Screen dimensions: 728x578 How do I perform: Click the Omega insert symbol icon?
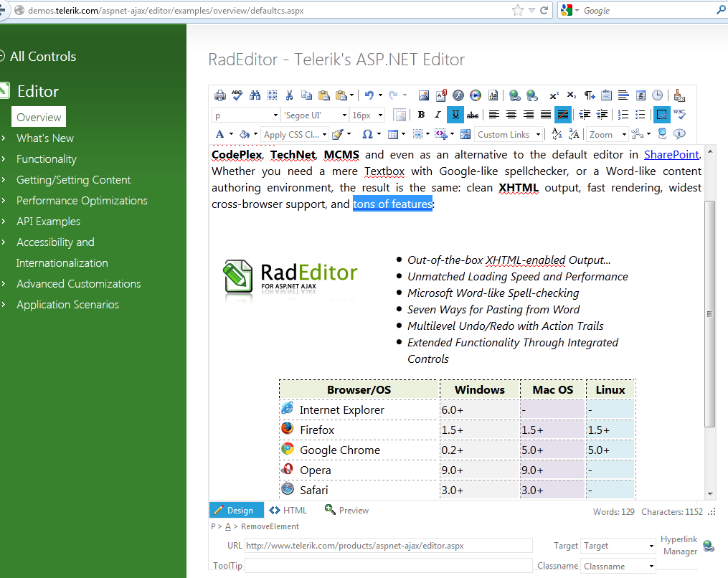coord(367,134)
